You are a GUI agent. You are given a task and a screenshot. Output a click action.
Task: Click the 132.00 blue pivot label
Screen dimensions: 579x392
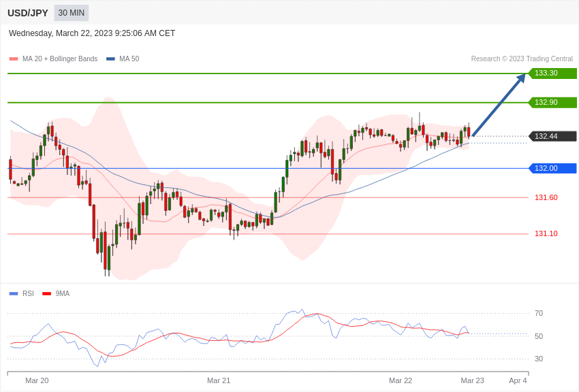point(553,168)
